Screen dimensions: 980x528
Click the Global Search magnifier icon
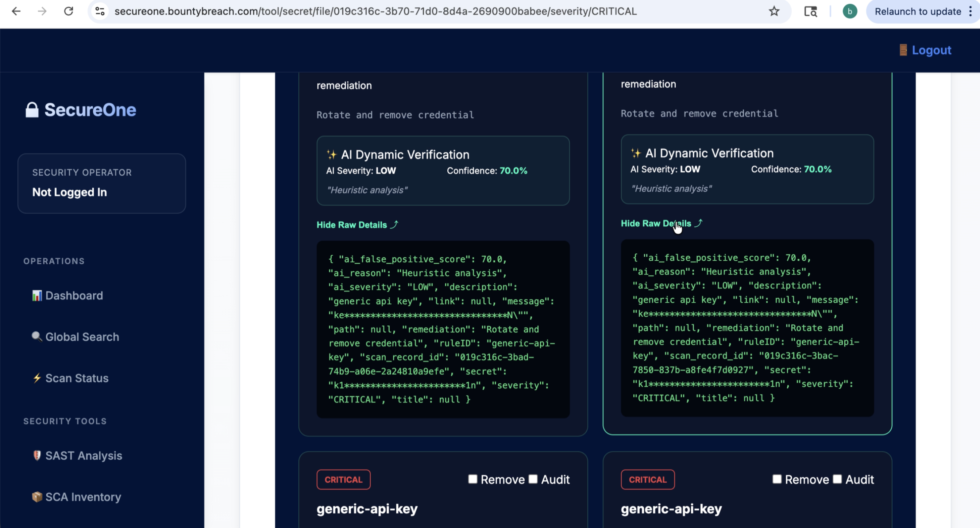pos(37,337)
